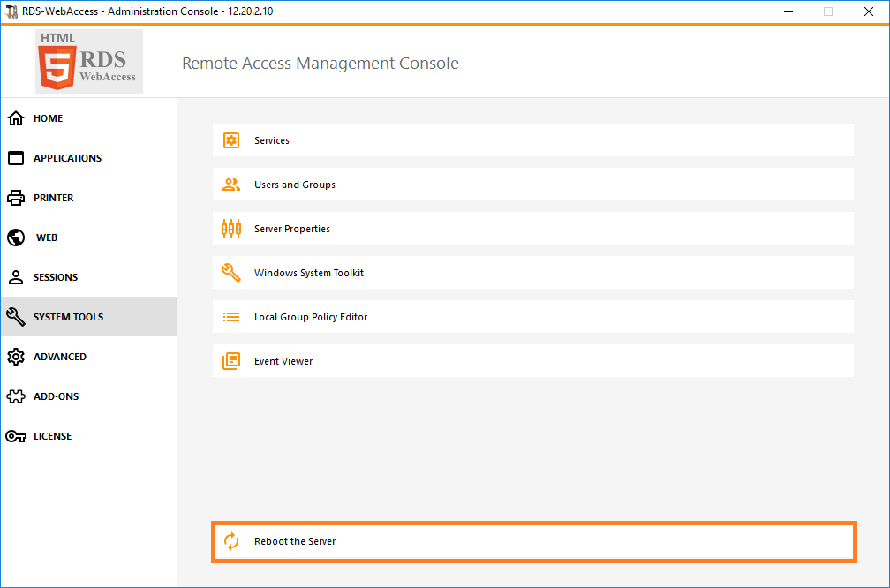This screenshot has width=890, height=588.
Task: Open the Local Group Policy Editor
Action: click(533, 317)
